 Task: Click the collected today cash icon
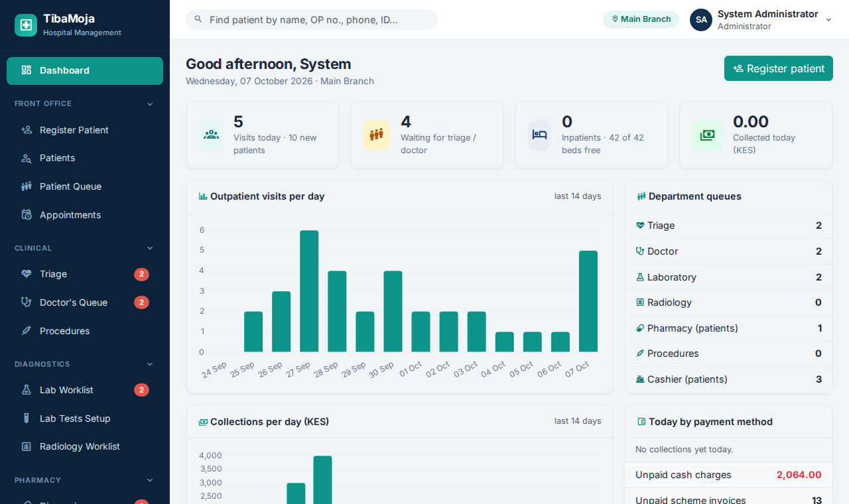[707, 135]
